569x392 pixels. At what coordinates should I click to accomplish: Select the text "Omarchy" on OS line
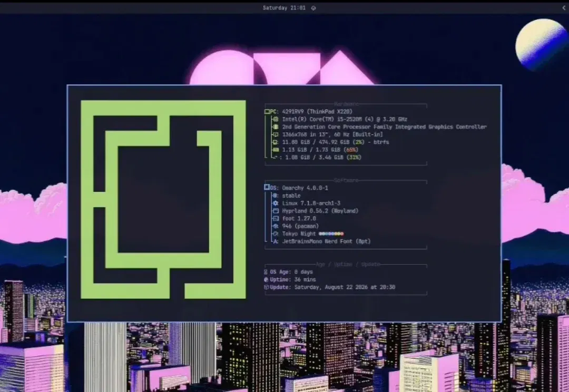tap(293, 188)
